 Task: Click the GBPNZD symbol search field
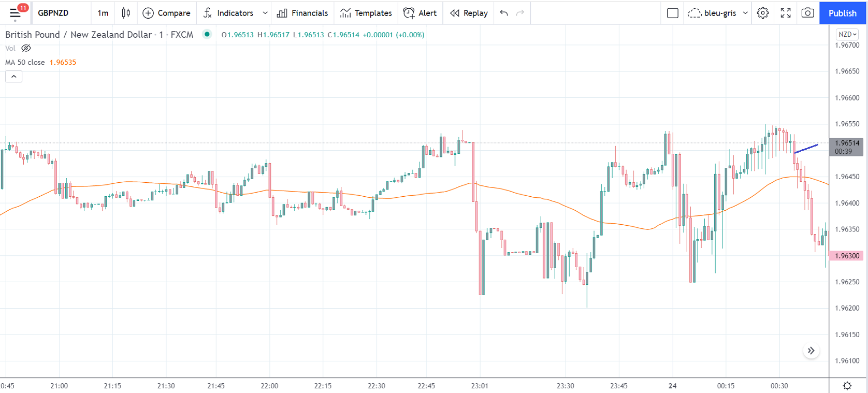pos(53,13)
